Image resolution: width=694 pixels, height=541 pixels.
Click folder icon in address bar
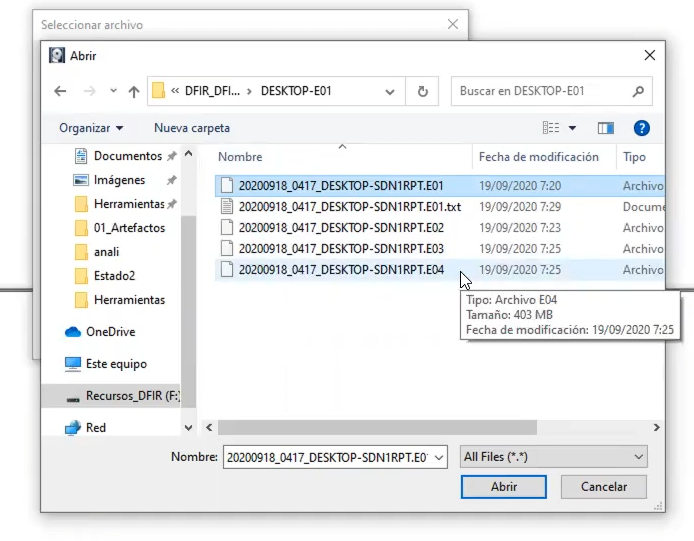coord(158,91)
